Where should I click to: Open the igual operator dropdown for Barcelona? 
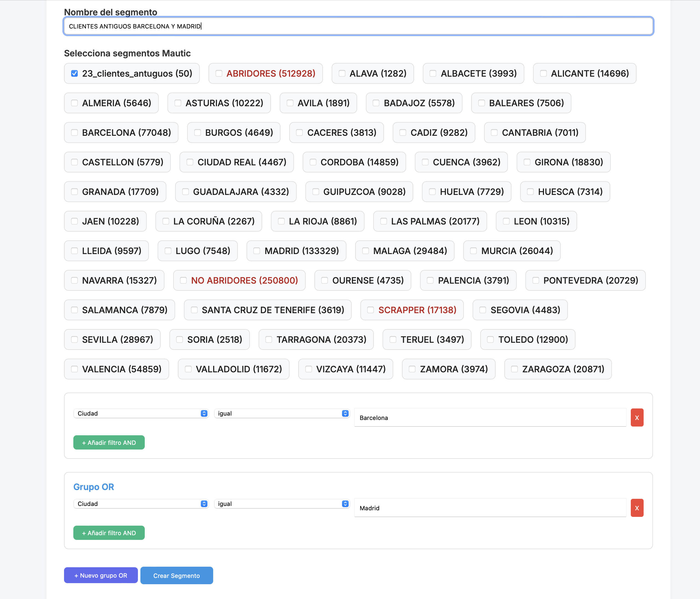tap(281, 413)
